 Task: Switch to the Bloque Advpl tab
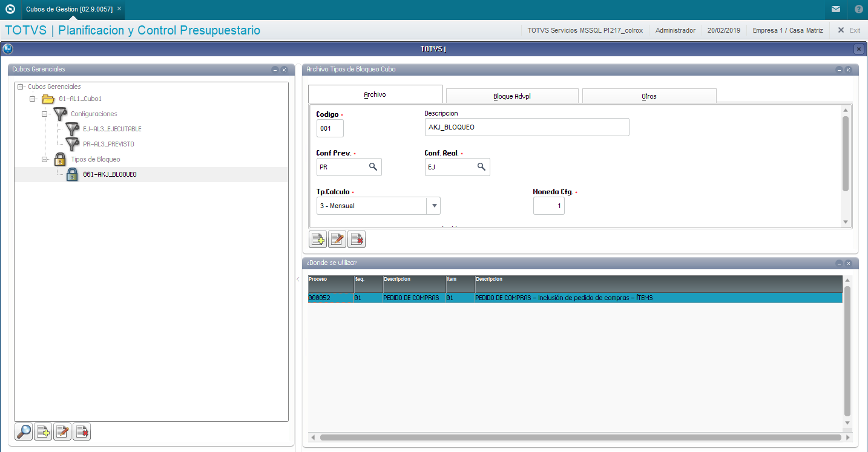tap(512, 96)
